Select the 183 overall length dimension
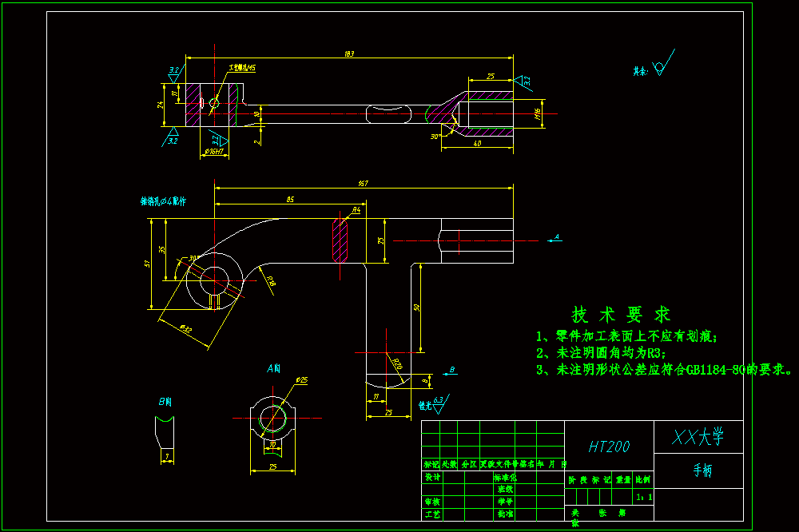Viewport: 799px width, 532px height. (349, 54)
